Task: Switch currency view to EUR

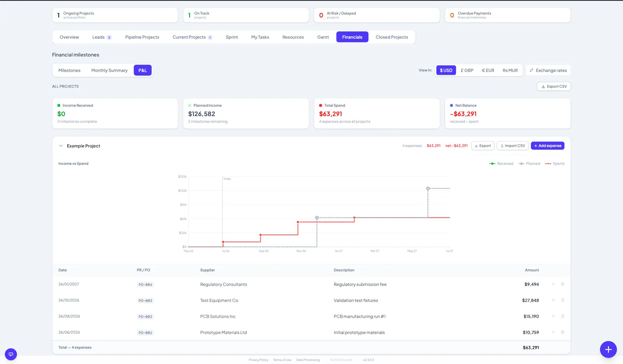Action: [x=488, y=70]
